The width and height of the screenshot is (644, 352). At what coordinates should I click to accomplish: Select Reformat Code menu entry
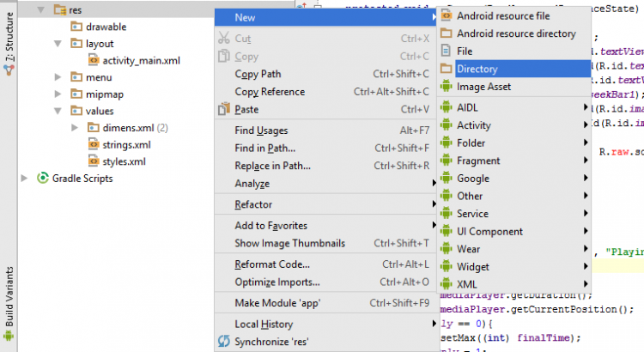[x=272, y=264]
